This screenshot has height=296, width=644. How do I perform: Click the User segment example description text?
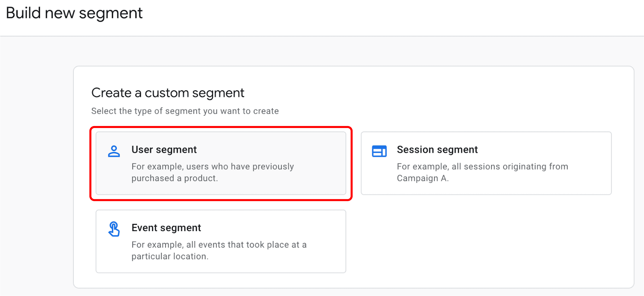[x=213, y=172]
